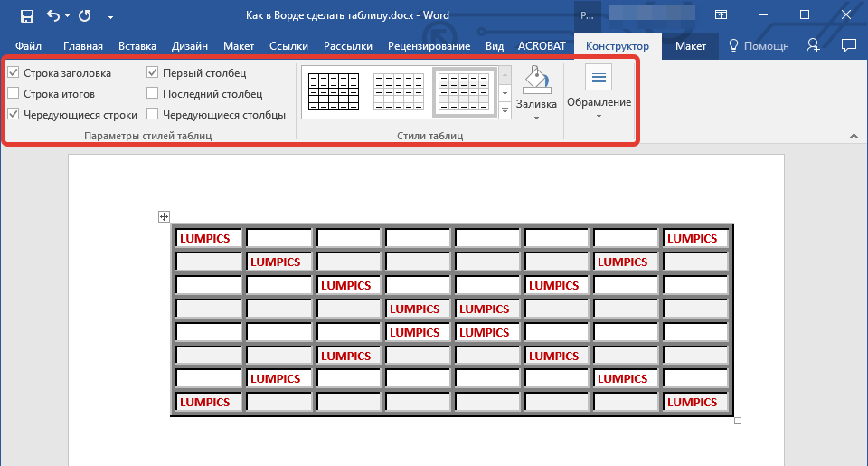Open Customize Quick Access Toolbar dropdown

point(110,16)
